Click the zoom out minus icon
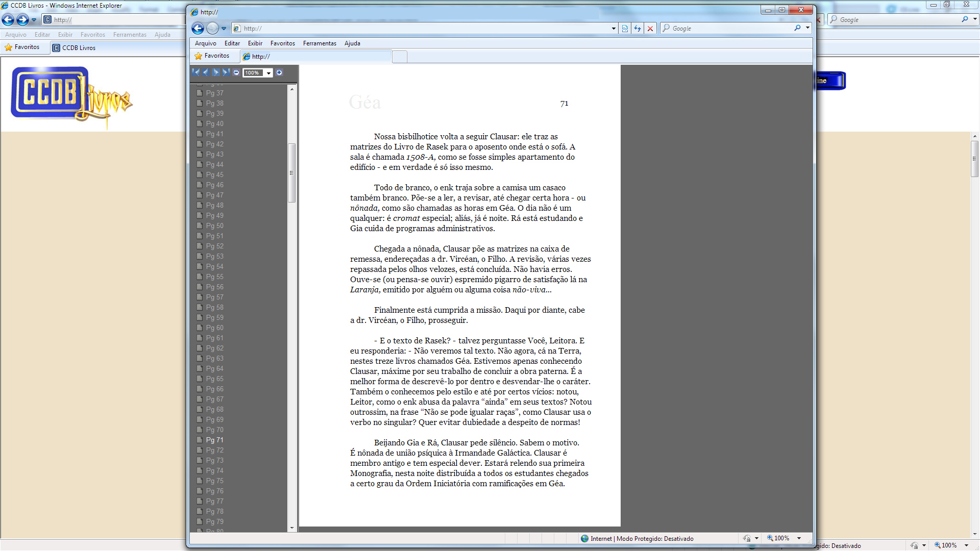The image size is (980, 551). (236, 72)
